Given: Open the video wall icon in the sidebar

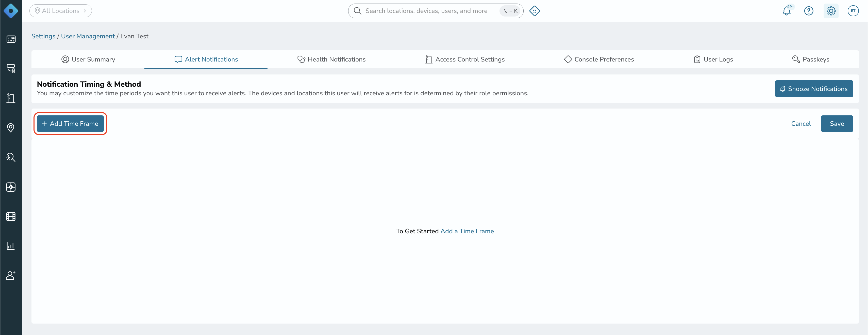Looking at the screenshot, I should 11,187.
